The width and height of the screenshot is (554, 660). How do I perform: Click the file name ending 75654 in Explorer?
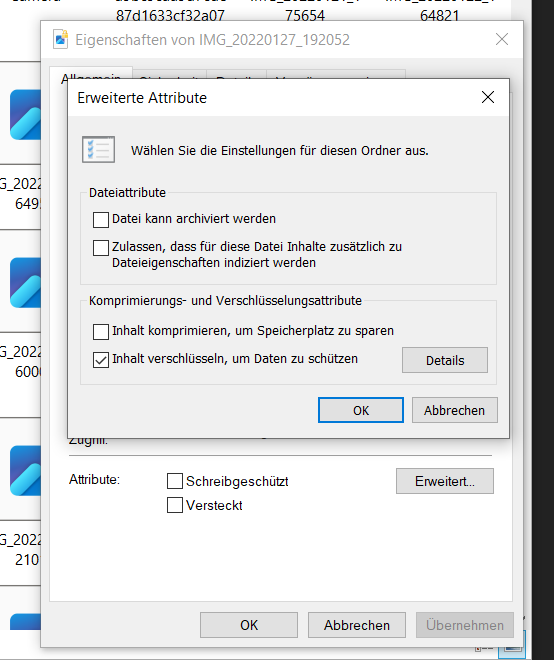(305, 10)
